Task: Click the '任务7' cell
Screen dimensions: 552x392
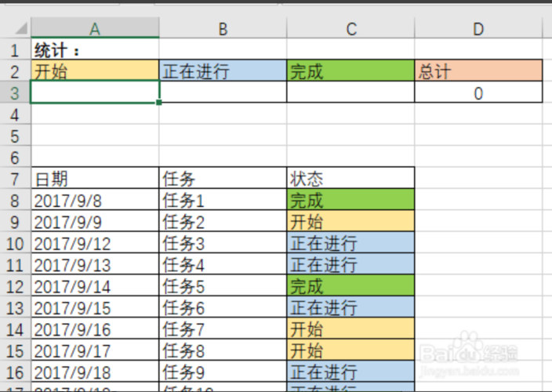Action: [x=223, y=329]
